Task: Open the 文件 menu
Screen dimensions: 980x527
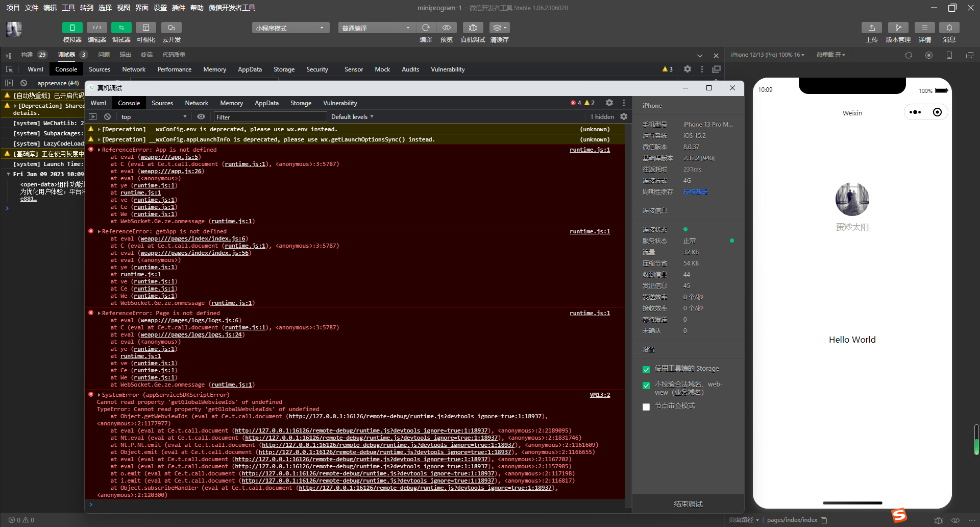Action: tap(32, 8)
